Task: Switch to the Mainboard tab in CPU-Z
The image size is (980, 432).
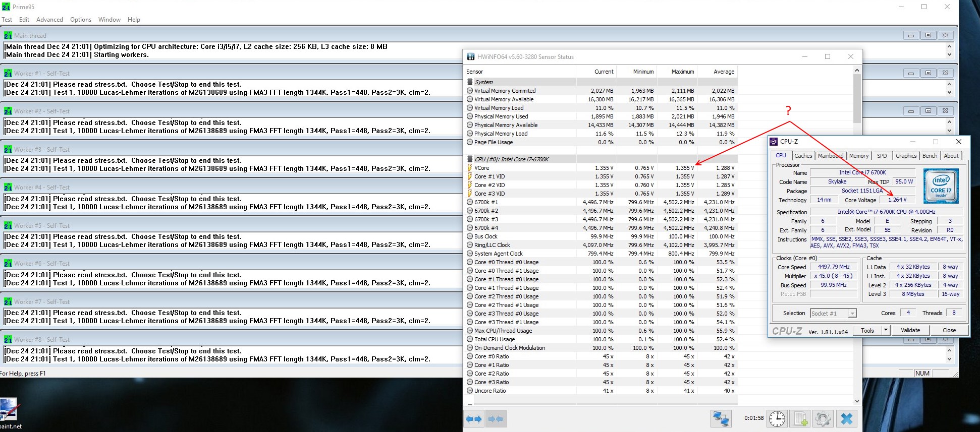Action: point(831,156)
